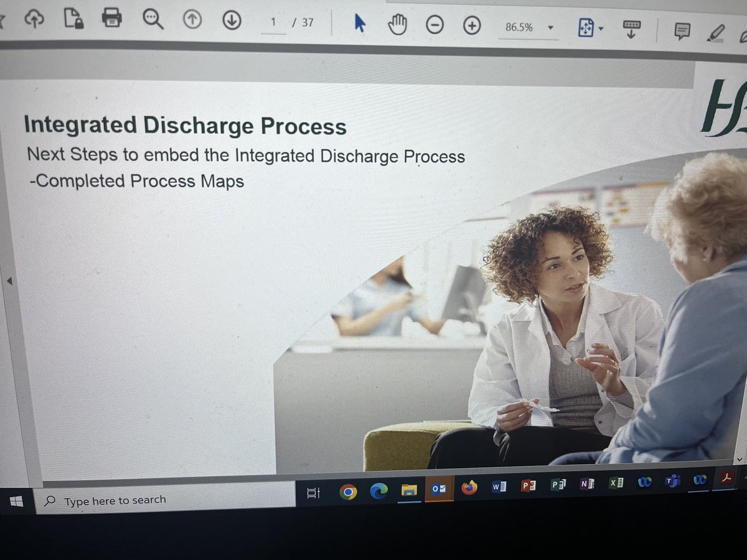Click the 'Type here to search' box
This screenshot has height=560, width=747.
pos(165,498)
